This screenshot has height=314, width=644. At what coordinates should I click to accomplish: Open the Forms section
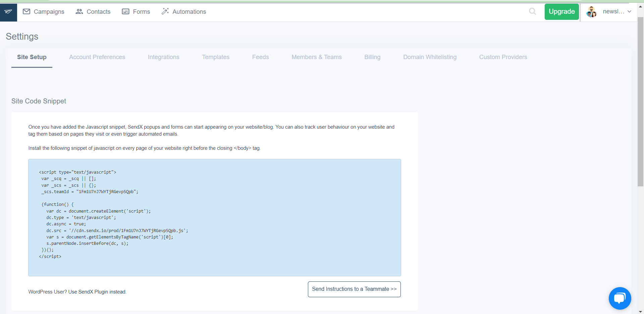pos(136,12)
